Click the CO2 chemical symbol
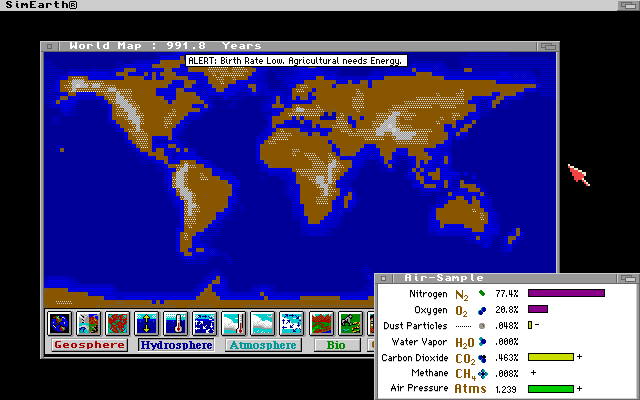The width and height of the screenshot is (640, 400). pos(465,359)
